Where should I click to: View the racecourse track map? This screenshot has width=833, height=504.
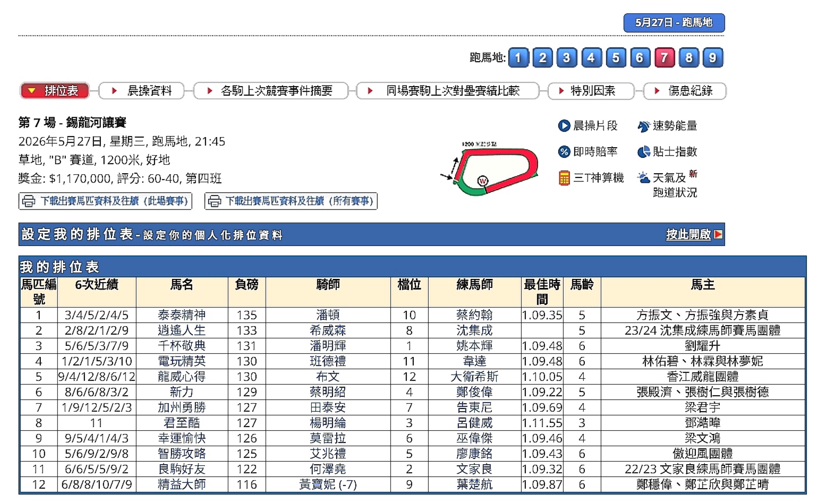pyautogui.click(x=490, y=169)
